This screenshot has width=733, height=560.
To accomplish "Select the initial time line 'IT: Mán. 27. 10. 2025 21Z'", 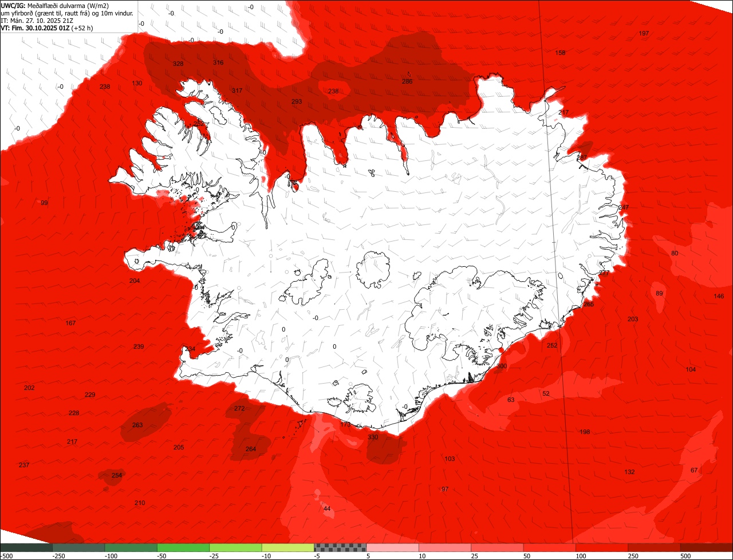I will point(38,20).
